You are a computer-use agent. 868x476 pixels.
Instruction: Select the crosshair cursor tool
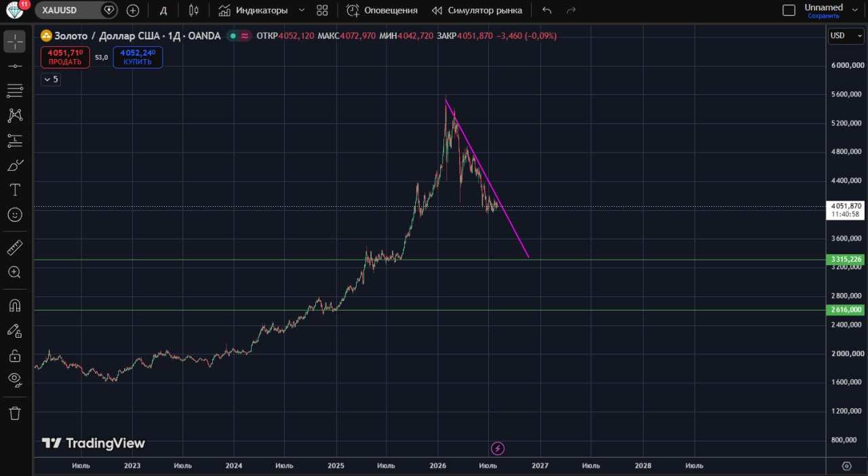click(15, 41)
